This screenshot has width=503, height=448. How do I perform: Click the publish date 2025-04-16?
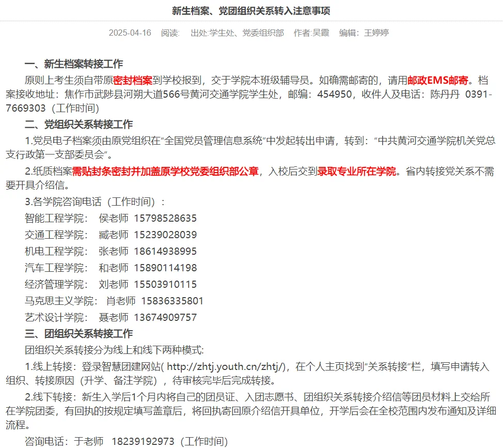(130, 33)
